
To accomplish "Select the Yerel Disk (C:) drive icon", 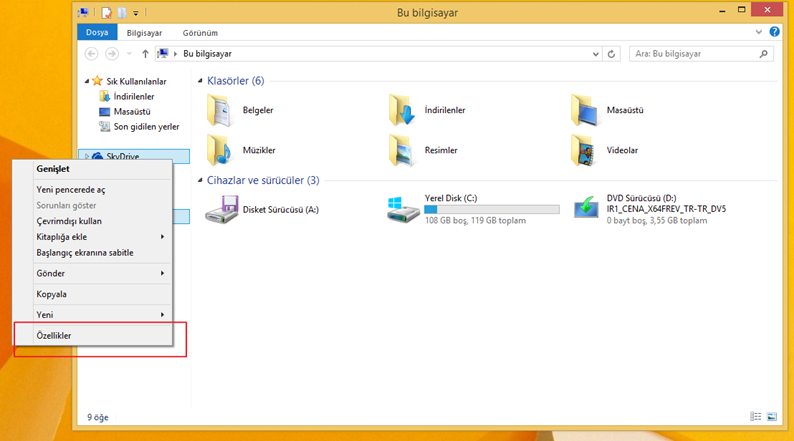I will (x=403, y=209).
